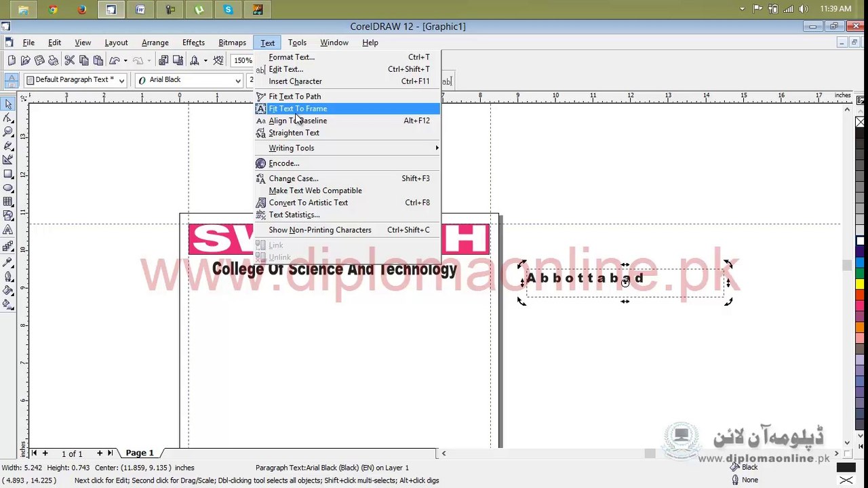Pick the red swatch in the color palette
Viewport: 868px width, 488px height.
pyautogui.click(x=860, y=296)
